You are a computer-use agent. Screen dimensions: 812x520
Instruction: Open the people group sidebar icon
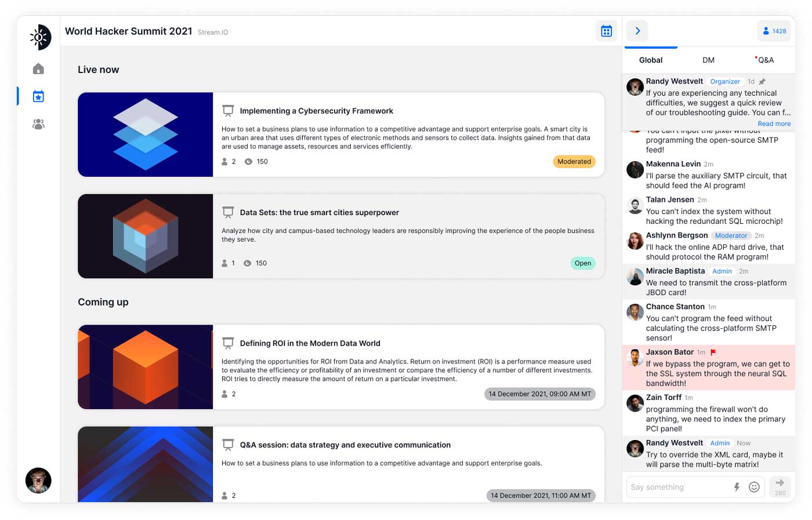click(38, 124)
